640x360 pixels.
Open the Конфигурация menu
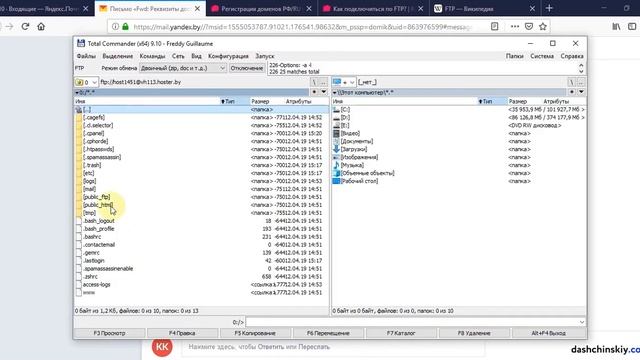point(228,56)
